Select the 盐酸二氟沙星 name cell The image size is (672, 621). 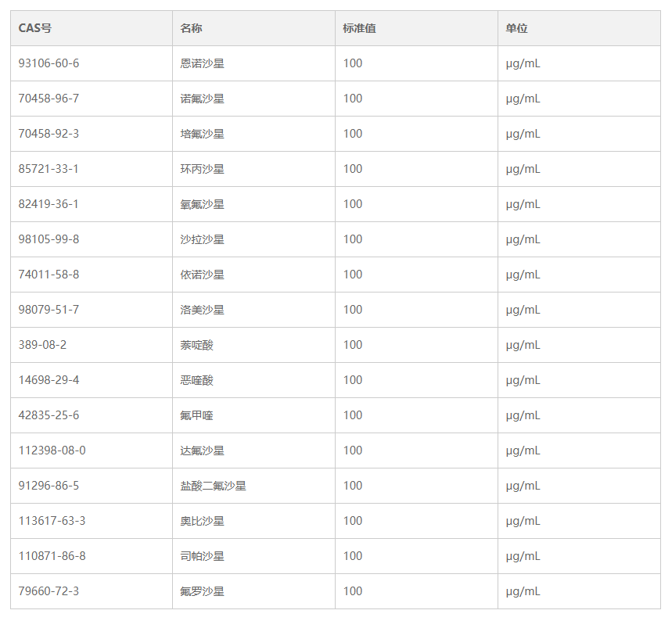pyautogui.click(x=213, y=486)
